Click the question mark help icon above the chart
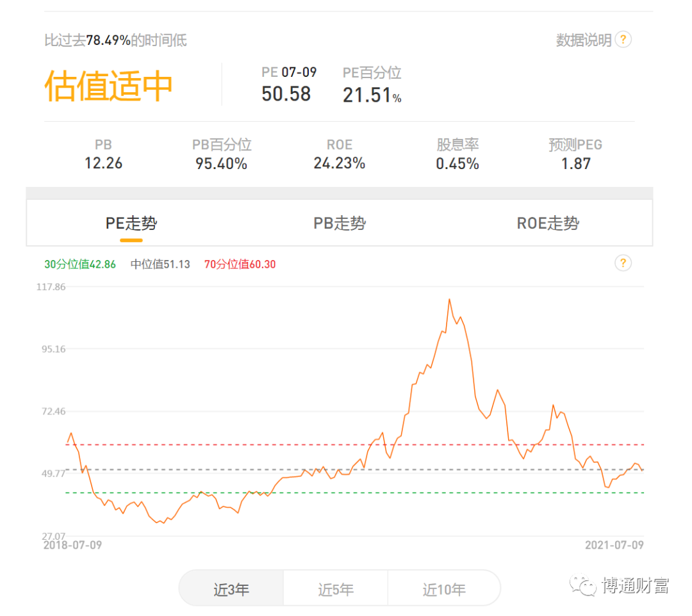Image resolution: width=692 pixels, height=616 pixels. coord(623,263)
